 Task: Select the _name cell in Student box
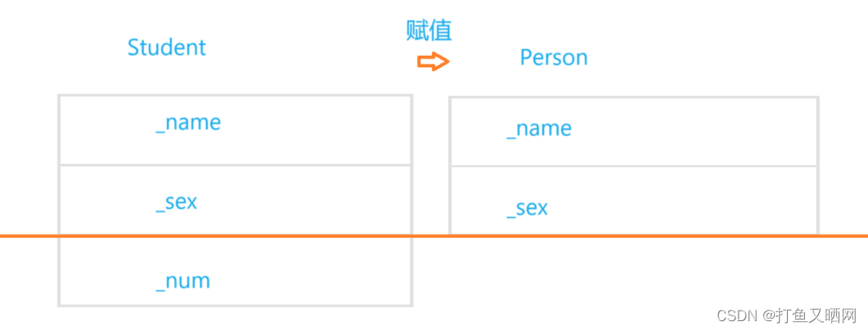236,130
